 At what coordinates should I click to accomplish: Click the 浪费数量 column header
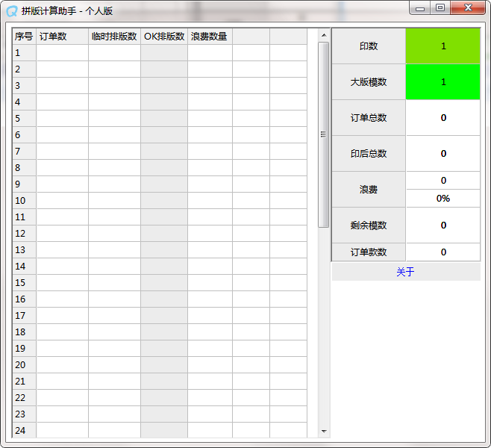point(210,37)
